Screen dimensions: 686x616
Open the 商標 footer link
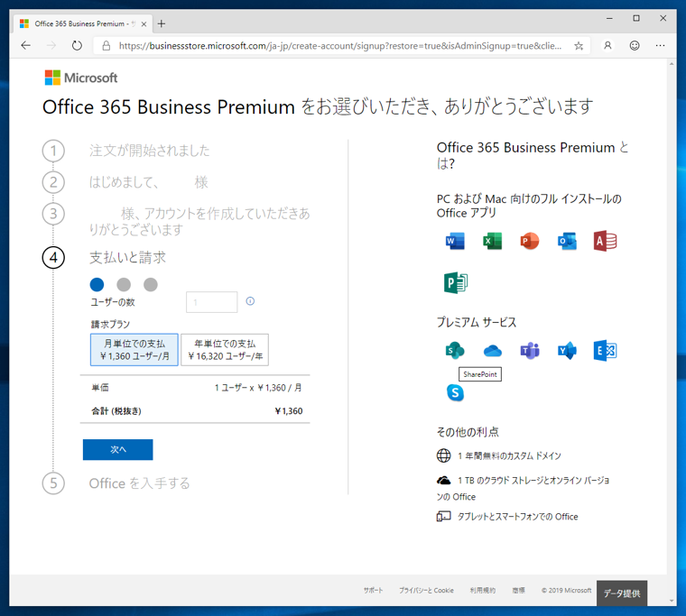(x=518, y=590)
